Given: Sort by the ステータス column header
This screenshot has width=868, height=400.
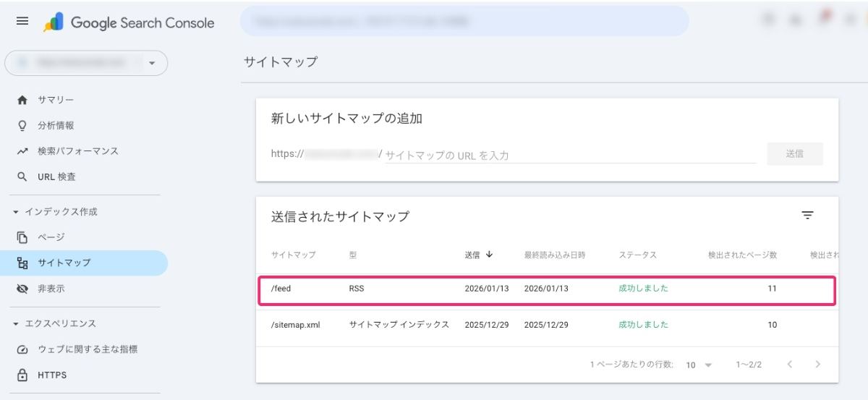Looking at the screenshot, I should (x=637, y=255).
